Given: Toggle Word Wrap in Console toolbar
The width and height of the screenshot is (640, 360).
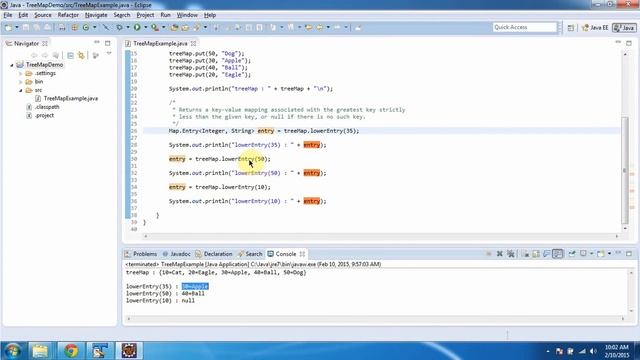Looking at the screenshot, I should pyautogui.click(x=547, y=254).
